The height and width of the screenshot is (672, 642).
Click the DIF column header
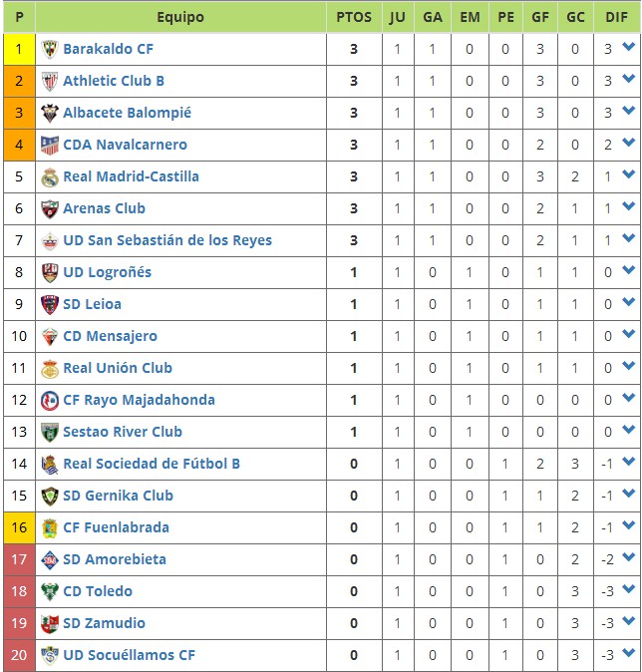[x=616, y=17]
